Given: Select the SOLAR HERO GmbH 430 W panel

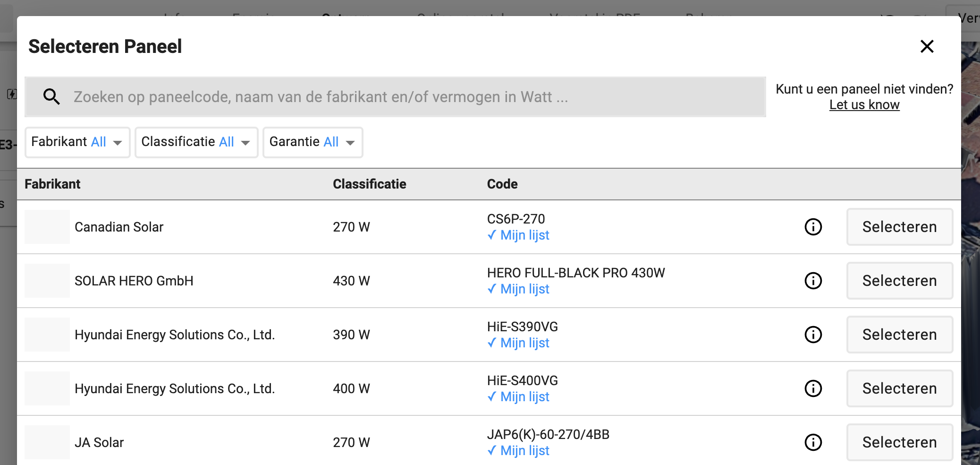Looking at the screenshot, I should [x=899, y=281].
